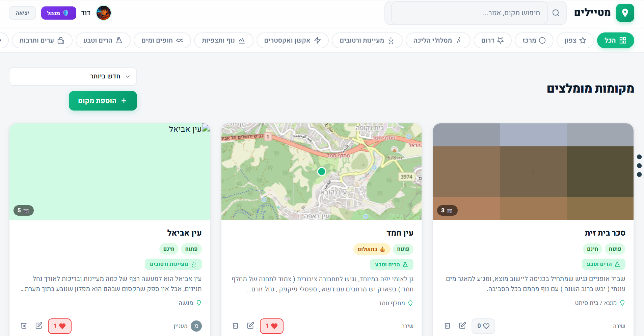Select the הכל category tab

615,40
